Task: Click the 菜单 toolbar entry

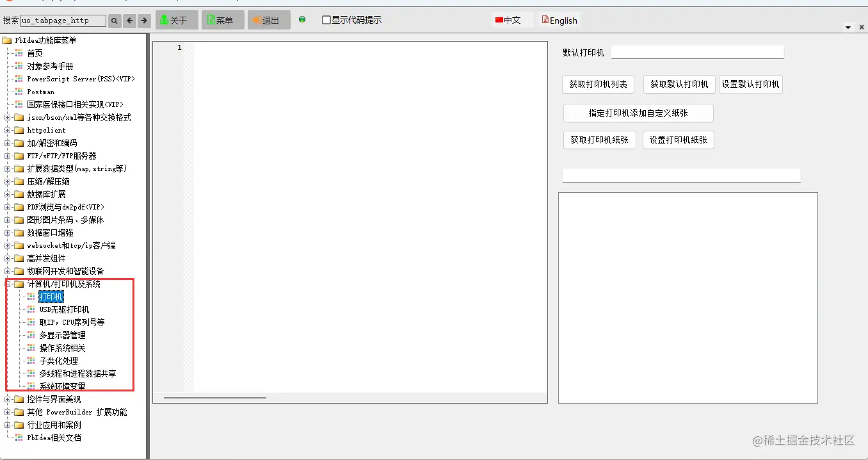Action: point(222,20)
